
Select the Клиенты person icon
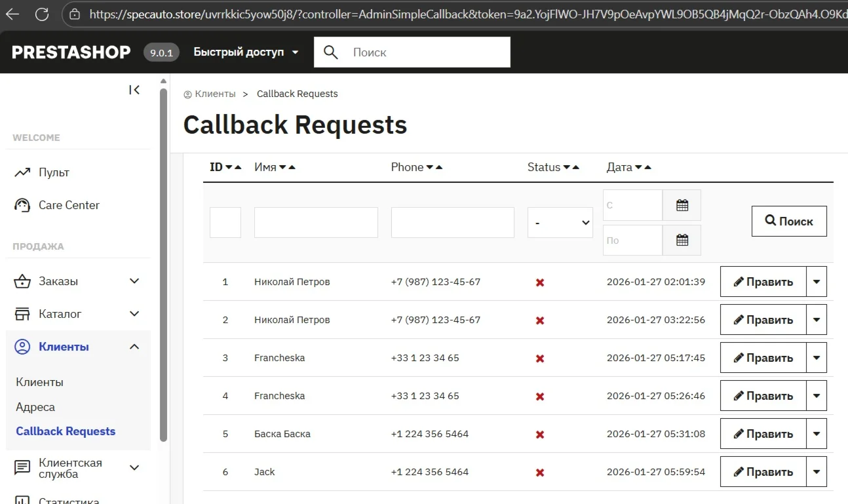[23, 346]
